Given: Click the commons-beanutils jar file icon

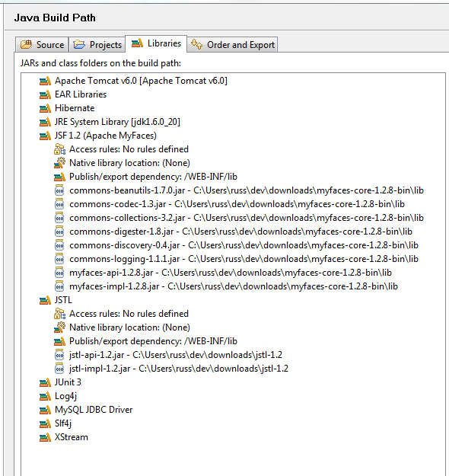Looking at the screenshot, I should click(59, 190).
